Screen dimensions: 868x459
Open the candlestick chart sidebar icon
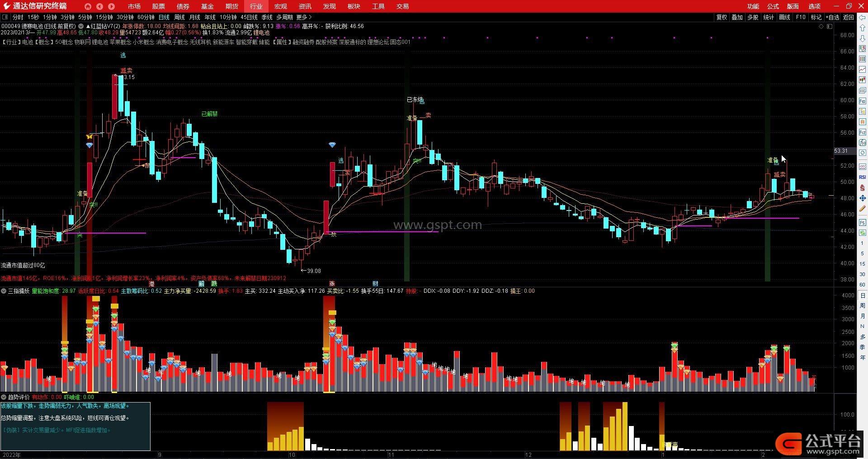coord(863,80)
